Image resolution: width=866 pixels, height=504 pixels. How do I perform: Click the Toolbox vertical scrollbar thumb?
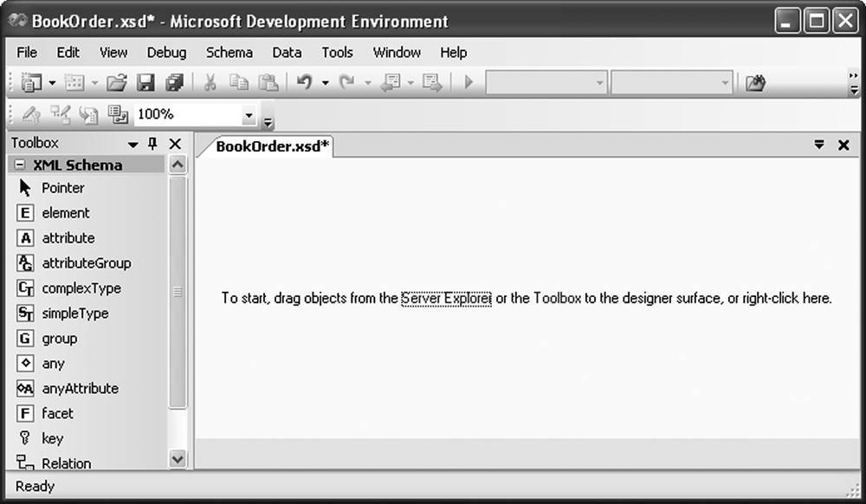[x=178, y=292]
